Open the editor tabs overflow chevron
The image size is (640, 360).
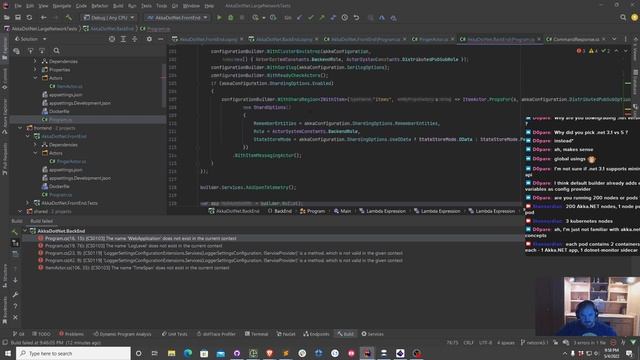coord(614,39)
